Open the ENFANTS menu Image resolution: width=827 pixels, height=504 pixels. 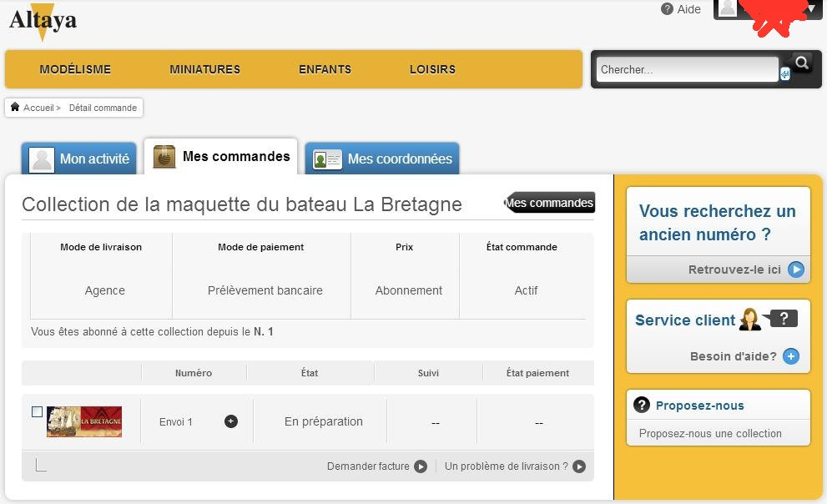325,69
